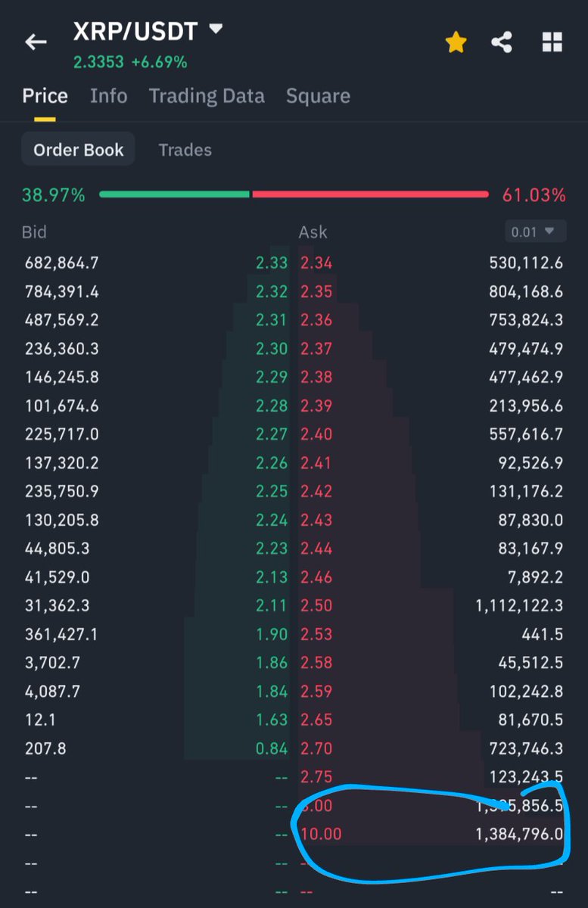Select ask price 2.59

(316, 691)
